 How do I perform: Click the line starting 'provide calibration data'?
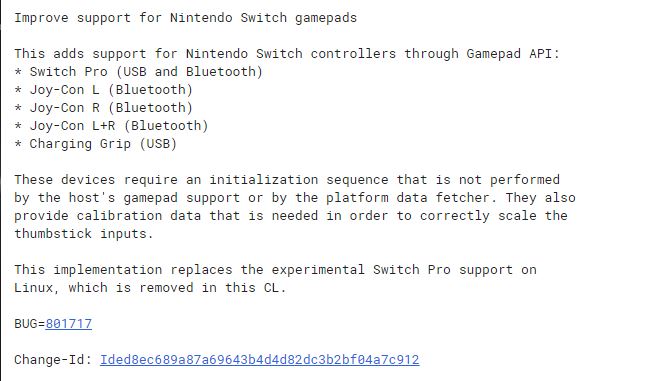291,216
